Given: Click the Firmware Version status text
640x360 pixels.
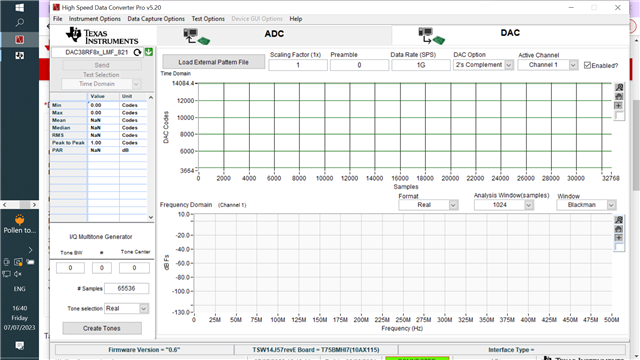Looking at the screenshot, I should pyautogui.click(x=144, y=350).
